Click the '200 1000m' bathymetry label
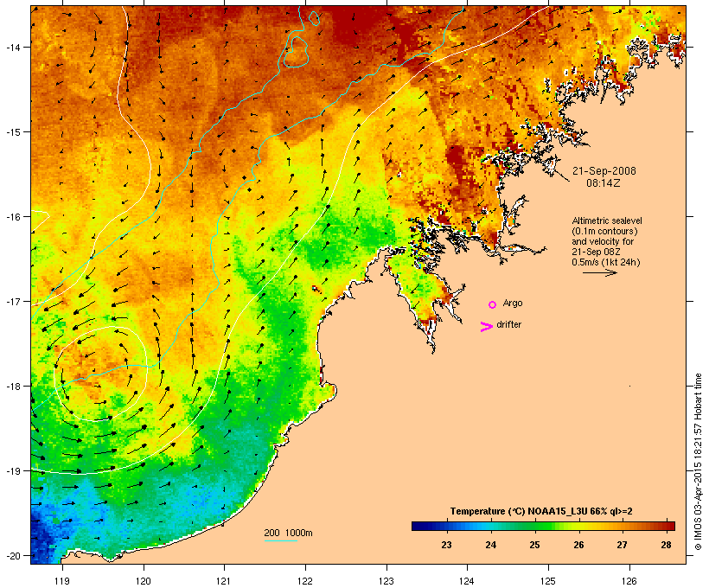 click(288, 533)
